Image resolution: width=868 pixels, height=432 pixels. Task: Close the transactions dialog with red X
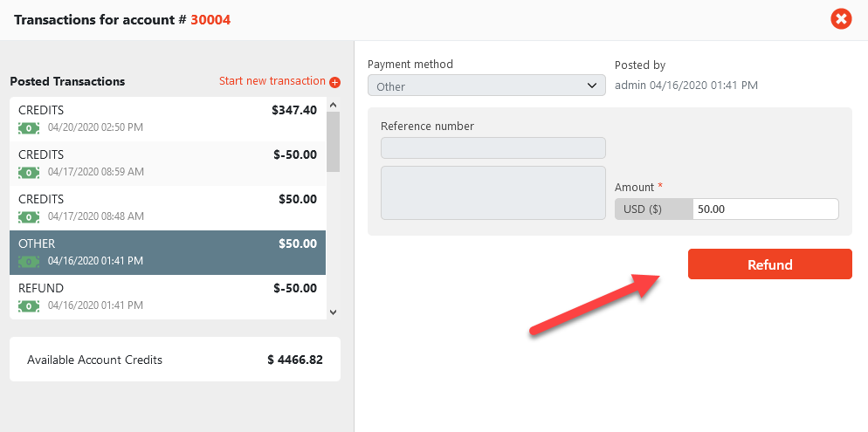tap(840, 18)
